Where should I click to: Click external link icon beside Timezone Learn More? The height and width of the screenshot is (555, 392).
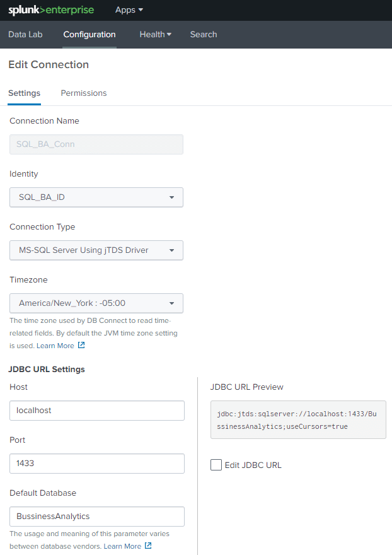tap(81, 346)
